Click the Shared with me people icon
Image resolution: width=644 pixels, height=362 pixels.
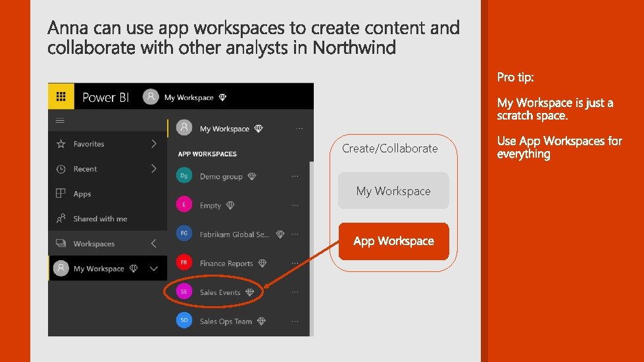61,219
